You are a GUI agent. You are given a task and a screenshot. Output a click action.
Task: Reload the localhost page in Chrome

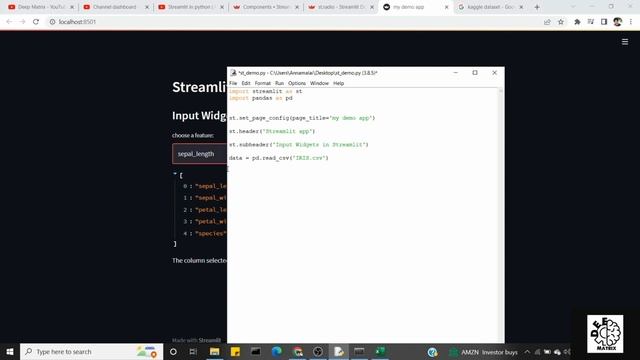tap(36, 22)
